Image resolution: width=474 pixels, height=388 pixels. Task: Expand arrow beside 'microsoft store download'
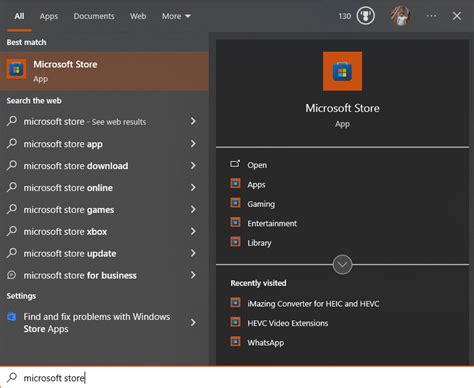tap(193, 166)
